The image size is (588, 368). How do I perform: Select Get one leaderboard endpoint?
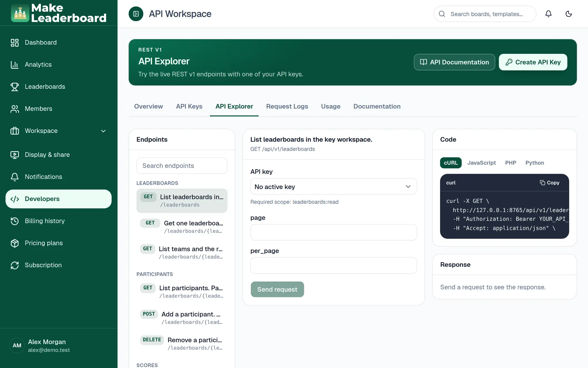[x=182, y=227]
